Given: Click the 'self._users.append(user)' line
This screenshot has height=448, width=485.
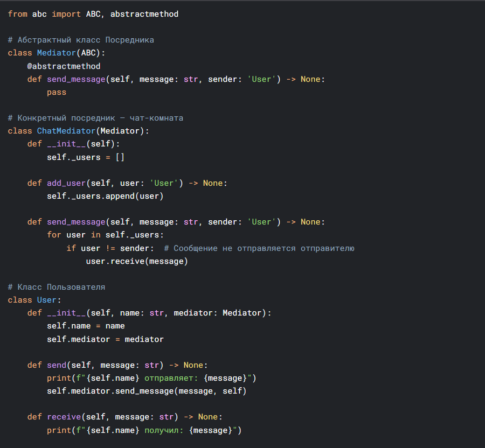Looking at the screenshot, I should click(x=105, y=196).
